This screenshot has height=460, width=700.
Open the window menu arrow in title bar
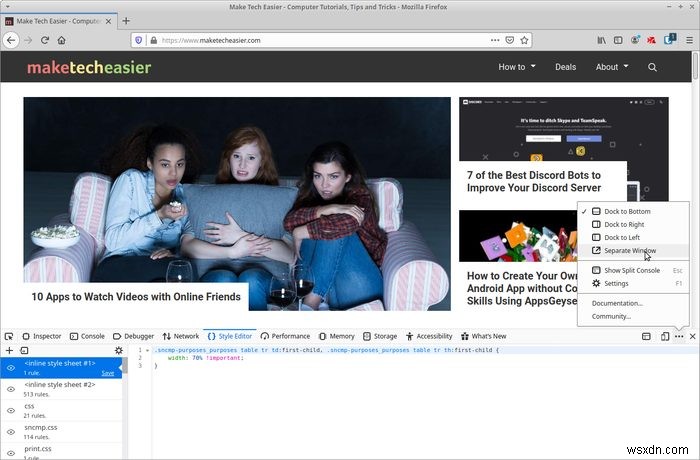8,7
